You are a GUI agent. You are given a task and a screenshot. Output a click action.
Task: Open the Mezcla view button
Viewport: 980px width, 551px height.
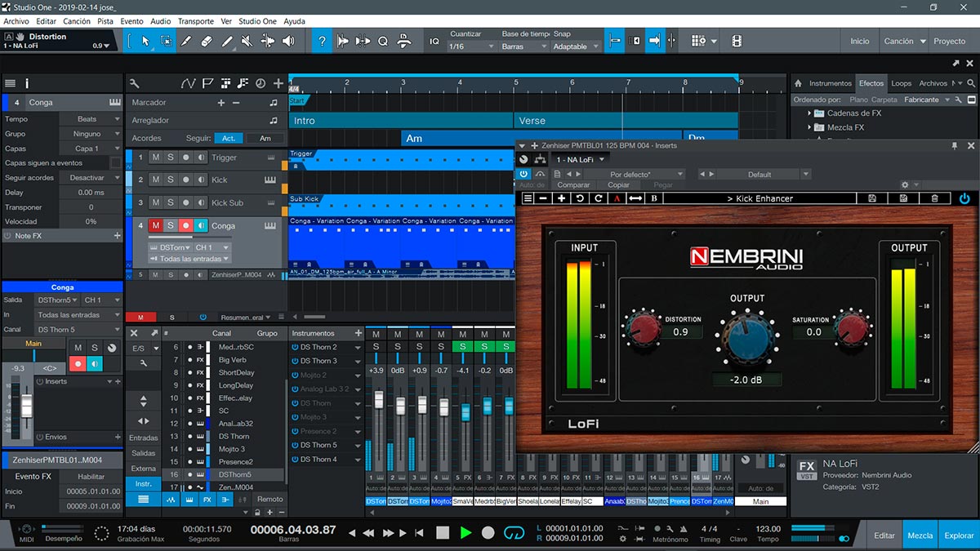point(920,535)
